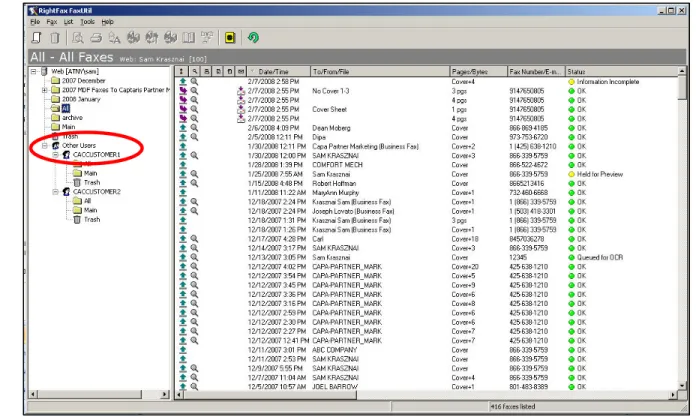Click the direction arrows column header

[181, 71]
